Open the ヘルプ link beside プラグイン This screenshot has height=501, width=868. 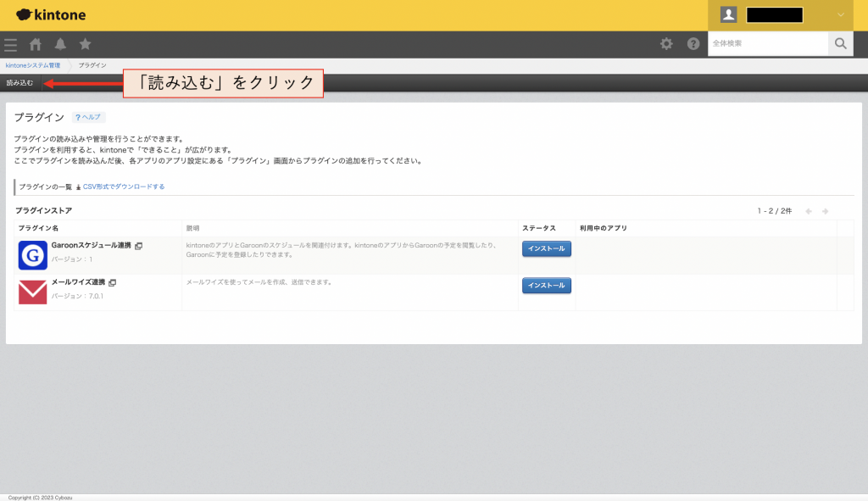coord(88,117)
